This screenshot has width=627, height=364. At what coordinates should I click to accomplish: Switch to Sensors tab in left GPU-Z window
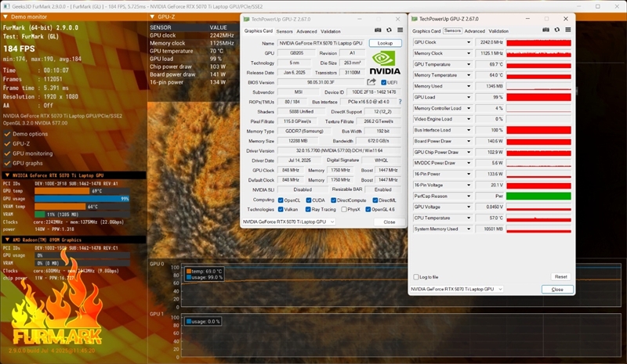tap(285, 31)
